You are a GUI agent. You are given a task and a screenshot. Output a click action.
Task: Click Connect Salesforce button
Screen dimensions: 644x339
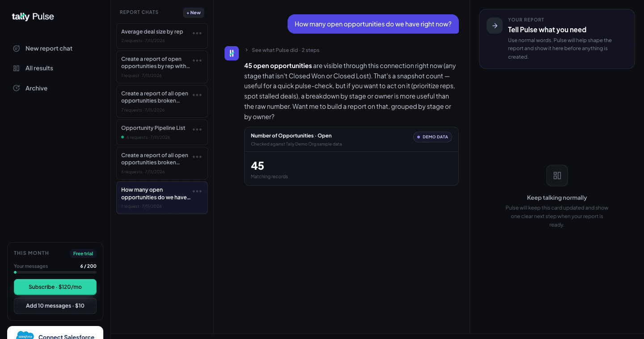55,333
